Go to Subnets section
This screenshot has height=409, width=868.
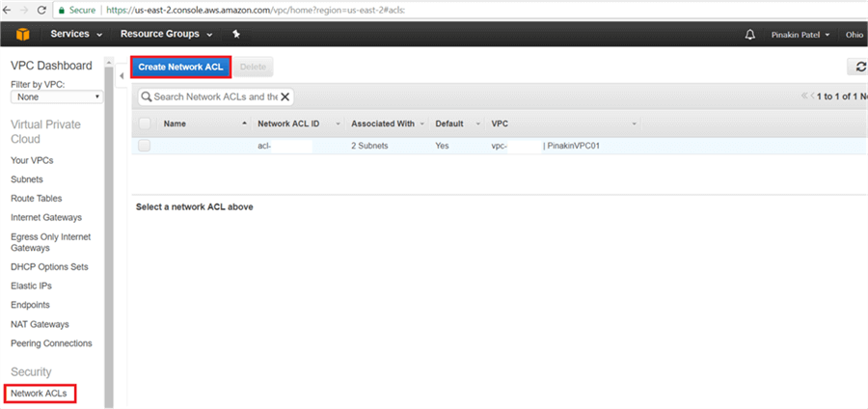tap(27, 179)
